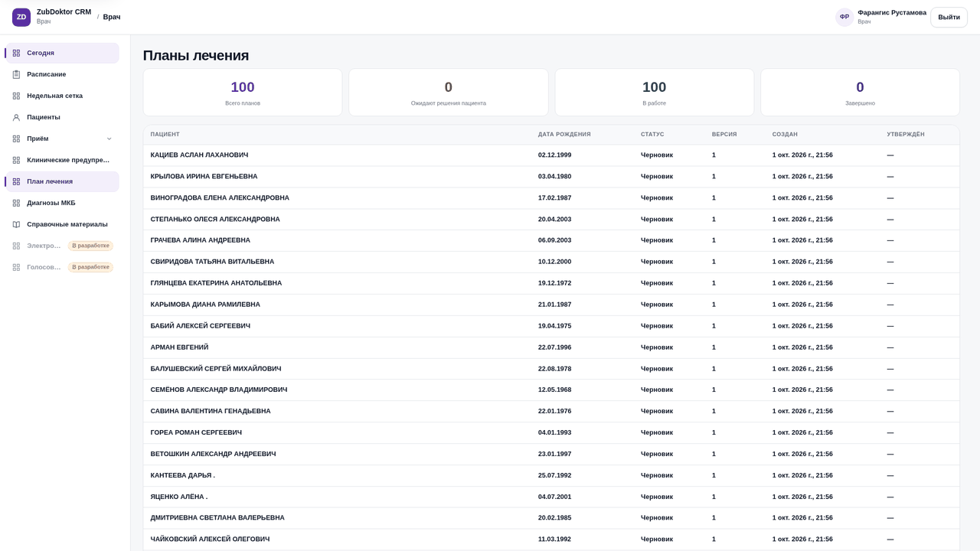Select patient ВИНОГРАДОВА ЕЛЕНА АЛЕКСАНДРОВНА
Viewport: 980px width, 551px height.
tap(220, 198)
